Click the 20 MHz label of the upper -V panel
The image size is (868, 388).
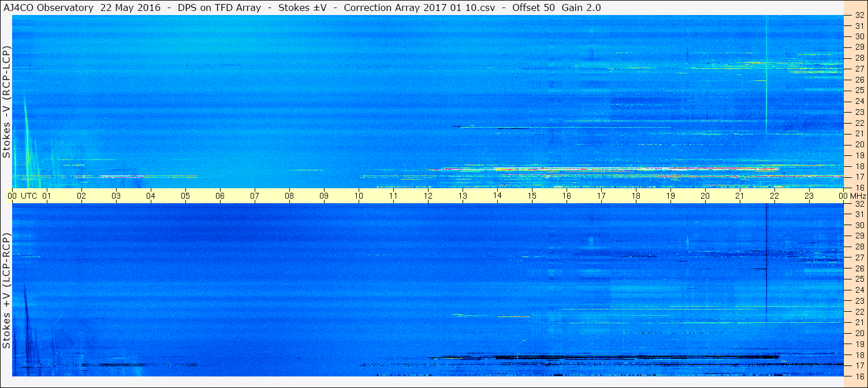pyautogui.click(x=859, y=144)
